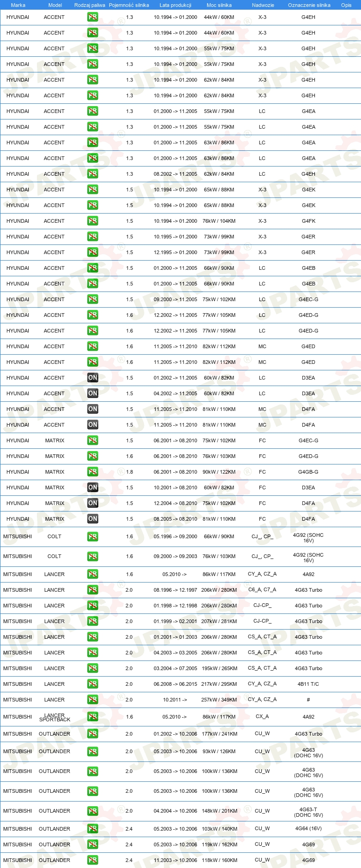Click petrol icon in Accent G4FK row
361x868 pixels.
pos(92,221)
